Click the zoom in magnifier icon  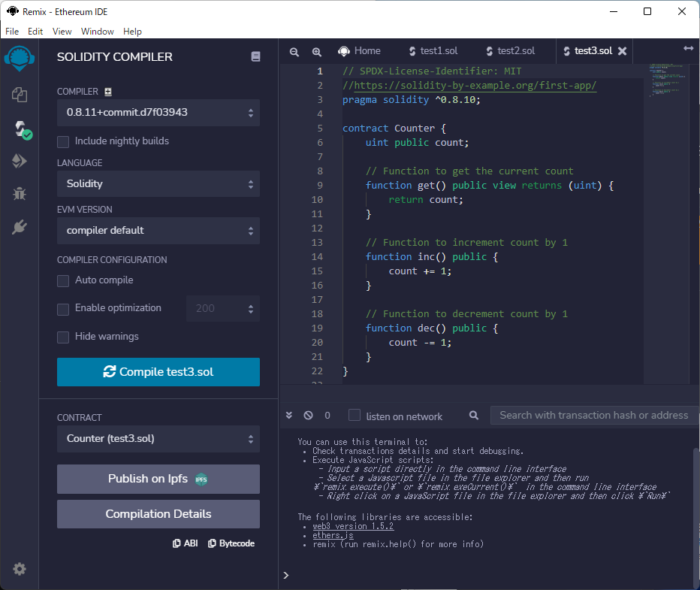[x=317, y=52]
